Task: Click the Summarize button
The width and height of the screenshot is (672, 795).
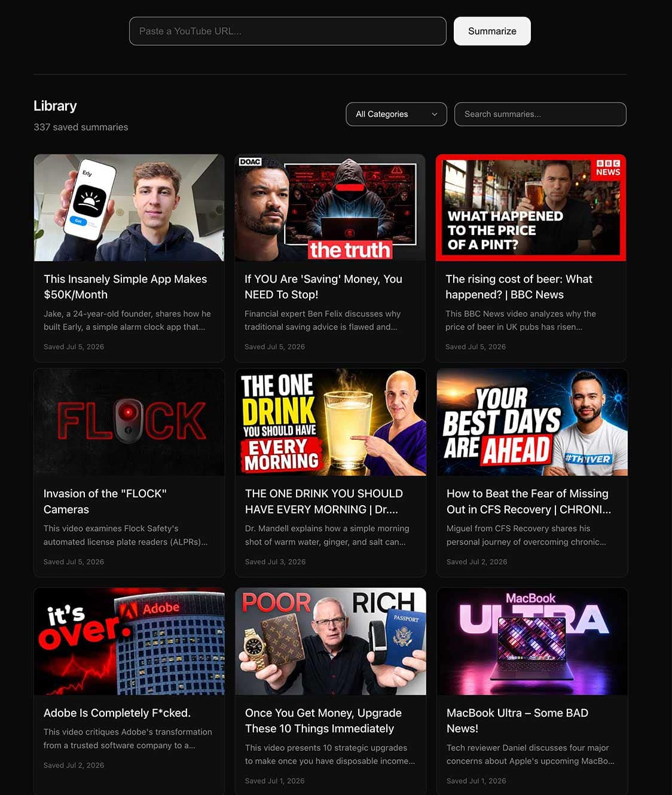Action: [492, 31]
